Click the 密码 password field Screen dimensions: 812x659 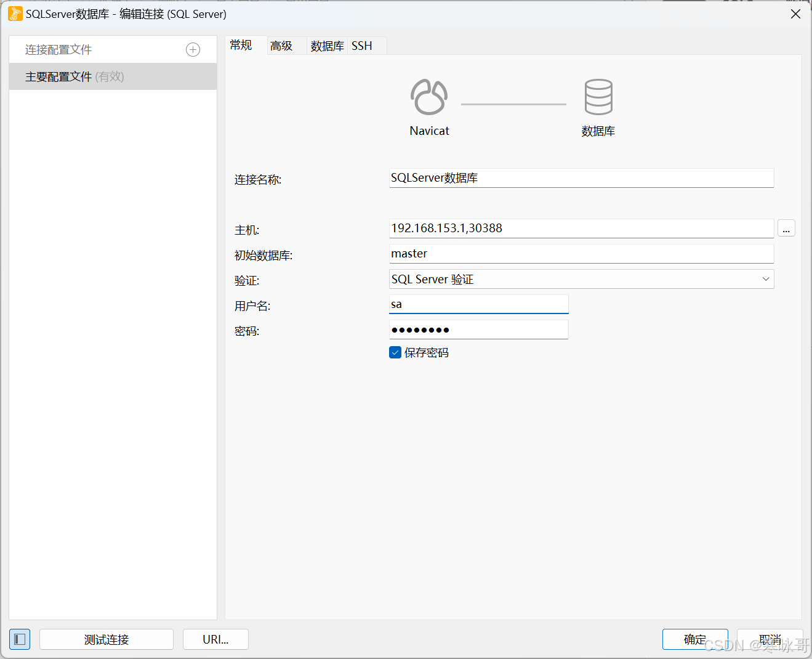pos(479,329)
